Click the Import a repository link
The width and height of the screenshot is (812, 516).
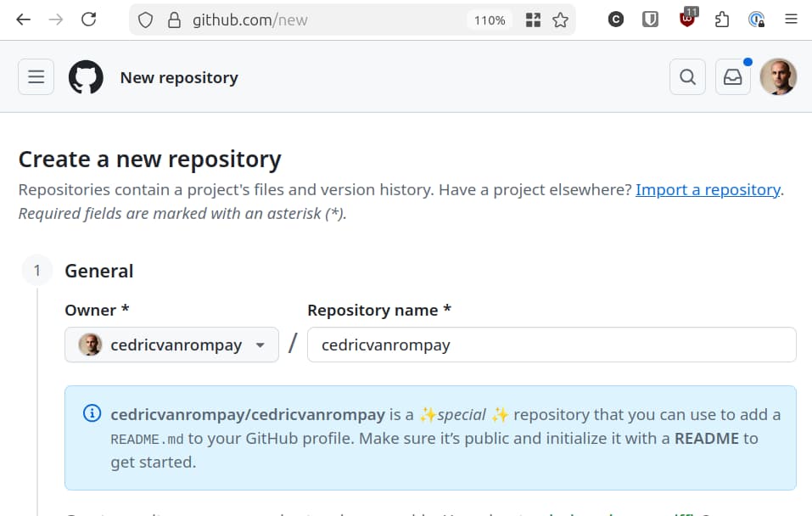point(708,189)
